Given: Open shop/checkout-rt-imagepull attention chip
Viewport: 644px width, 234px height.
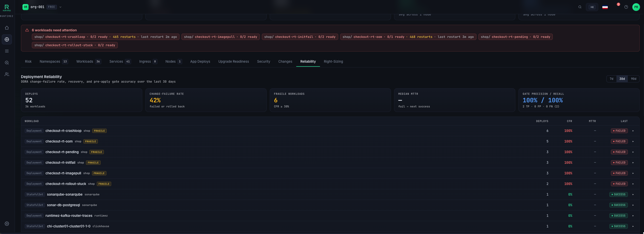Looking at the screenshot, I should [220, 37].
